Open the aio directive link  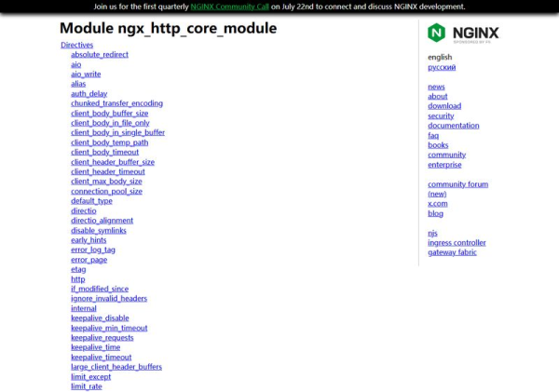tap(76, 64)
